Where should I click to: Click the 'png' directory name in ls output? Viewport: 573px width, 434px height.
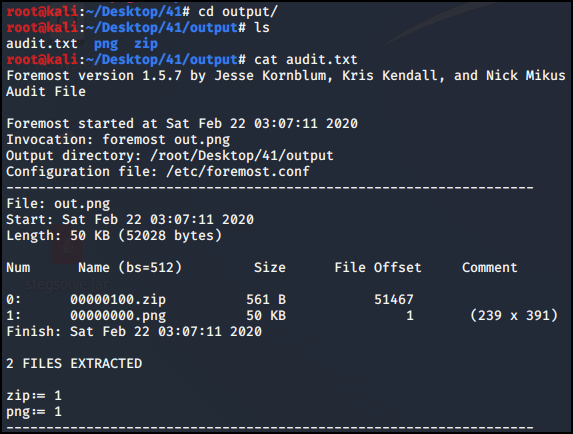(x=106, y=44)
